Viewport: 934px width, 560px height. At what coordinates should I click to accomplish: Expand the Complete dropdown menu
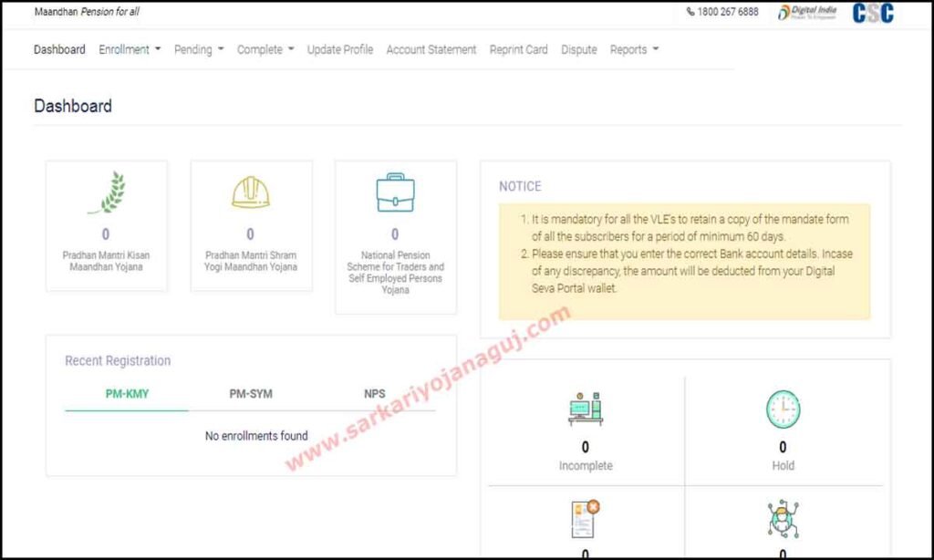(265, 49)
